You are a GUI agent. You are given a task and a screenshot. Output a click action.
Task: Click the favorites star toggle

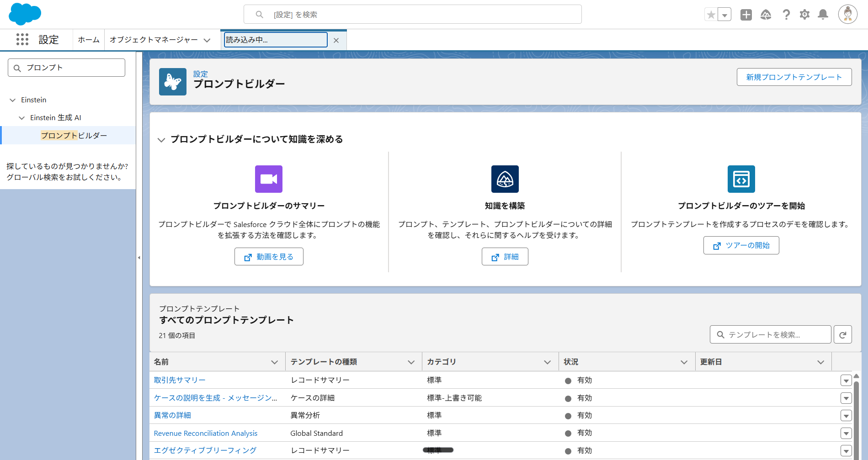tap(710, 14)
